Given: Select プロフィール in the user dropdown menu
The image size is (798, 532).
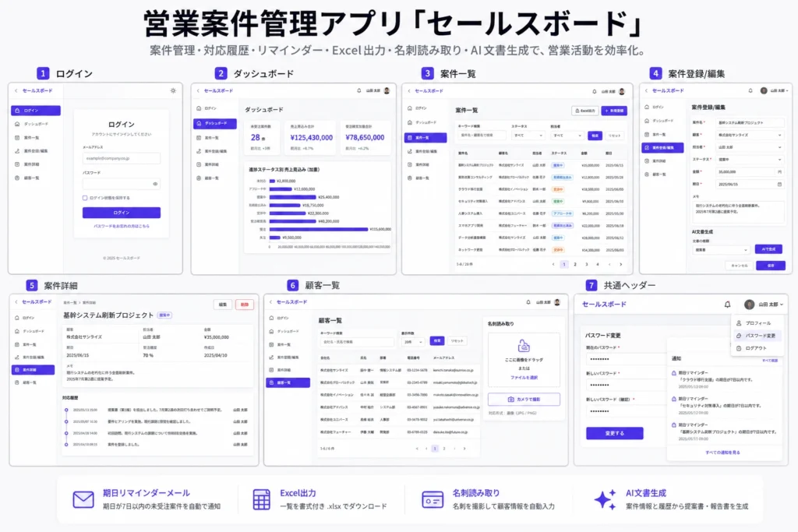Looking at the screenshot, I should tap(757, 323).
